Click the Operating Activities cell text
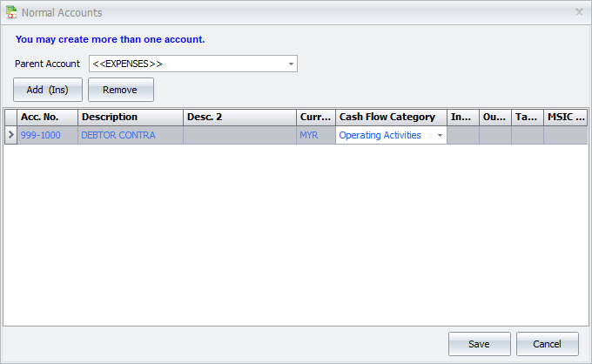Screen dimensions: 592x364 pos(380,136)
